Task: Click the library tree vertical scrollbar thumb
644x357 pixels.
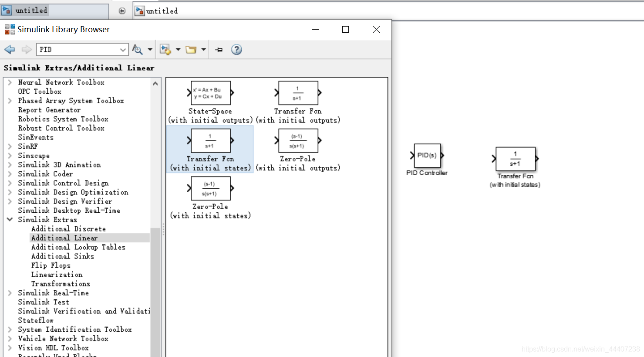Action: [x=155, y=292]
